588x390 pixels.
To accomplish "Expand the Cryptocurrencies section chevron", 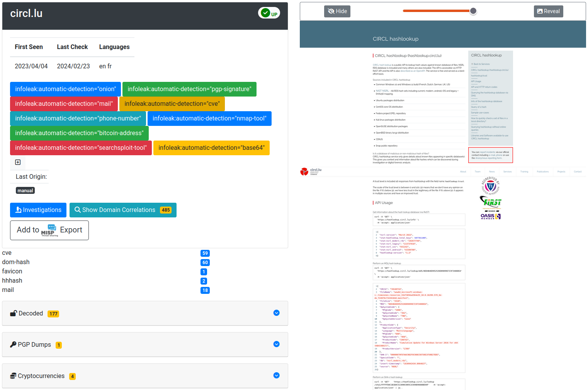I will point(276,376).
